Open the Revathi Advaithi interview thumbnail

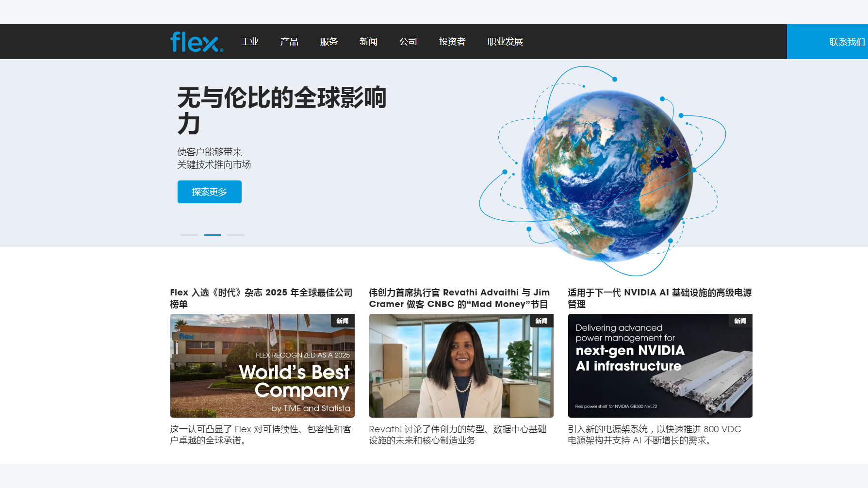(x=461, y=366)
